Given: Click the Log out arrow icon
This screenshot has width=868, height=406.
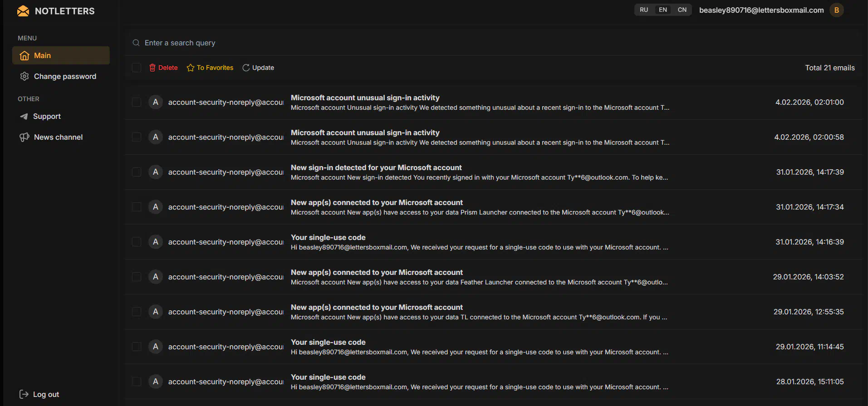Looking at the screenshot, I should point(24,394).
